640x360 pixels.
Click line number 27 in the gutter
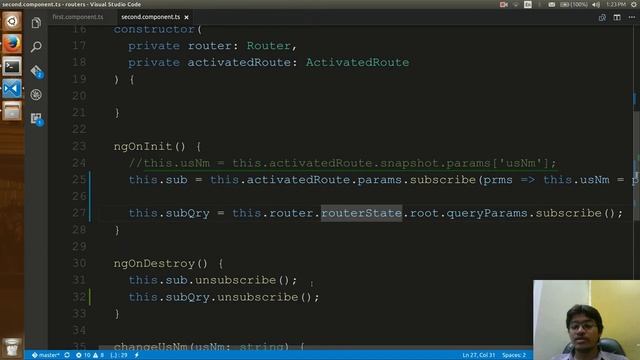coord(79,213)
